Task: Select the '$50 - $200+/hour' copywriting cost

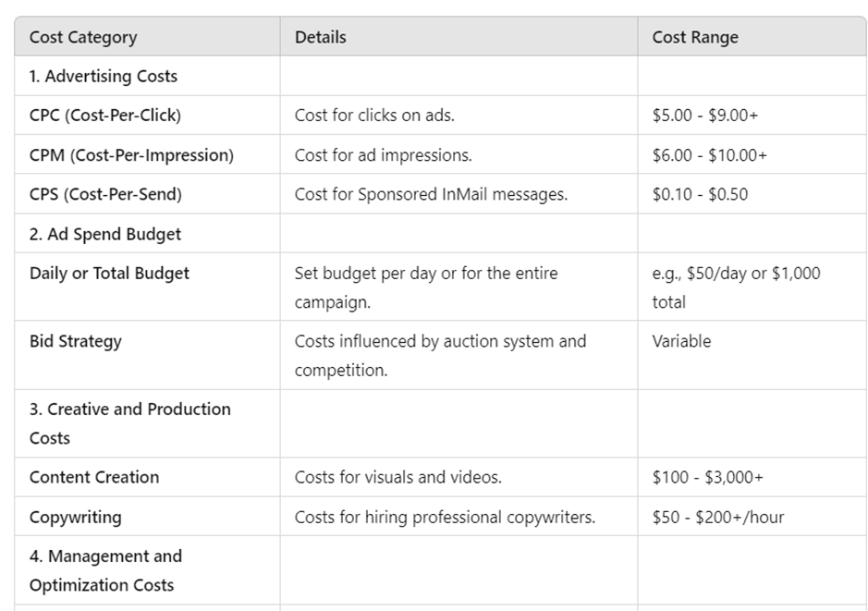Action: [x=718, y=517]
